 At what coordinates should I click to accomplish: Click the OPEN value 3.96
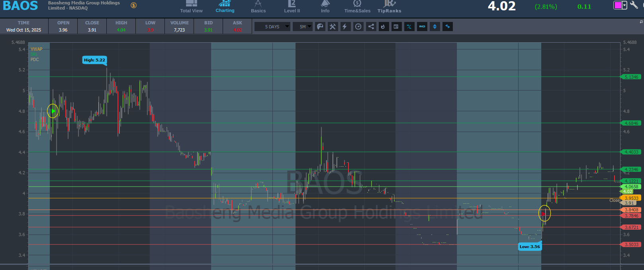pos(63,30)
